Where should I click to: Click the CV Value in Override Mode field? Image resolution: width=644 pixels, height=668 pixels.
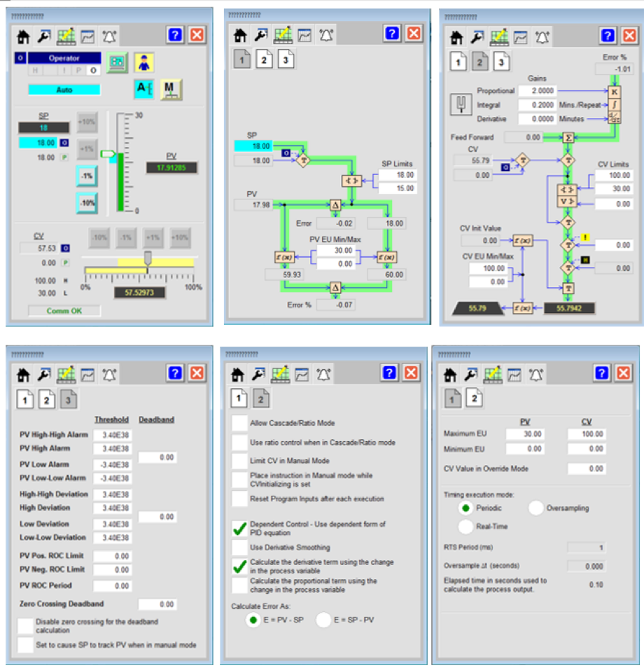click(586, 468)
